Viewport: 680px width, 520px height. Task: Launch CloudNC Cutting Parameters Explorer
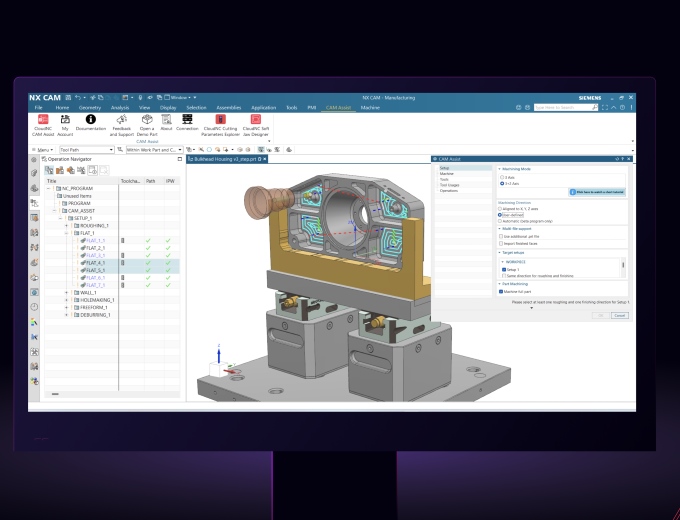tap(220, 125)
